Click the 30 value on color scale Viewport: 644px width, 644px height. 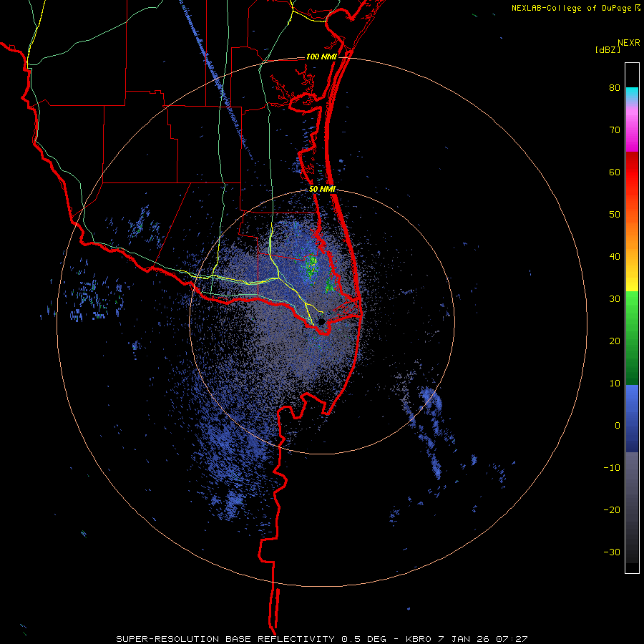click(615, 299)
